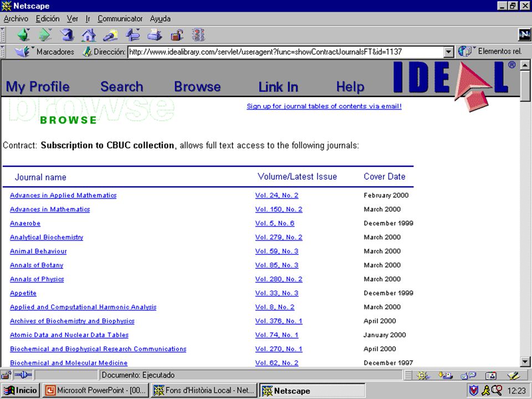Go back with the Back arrow icon
The image size is (532, 399).
[24, 35]
